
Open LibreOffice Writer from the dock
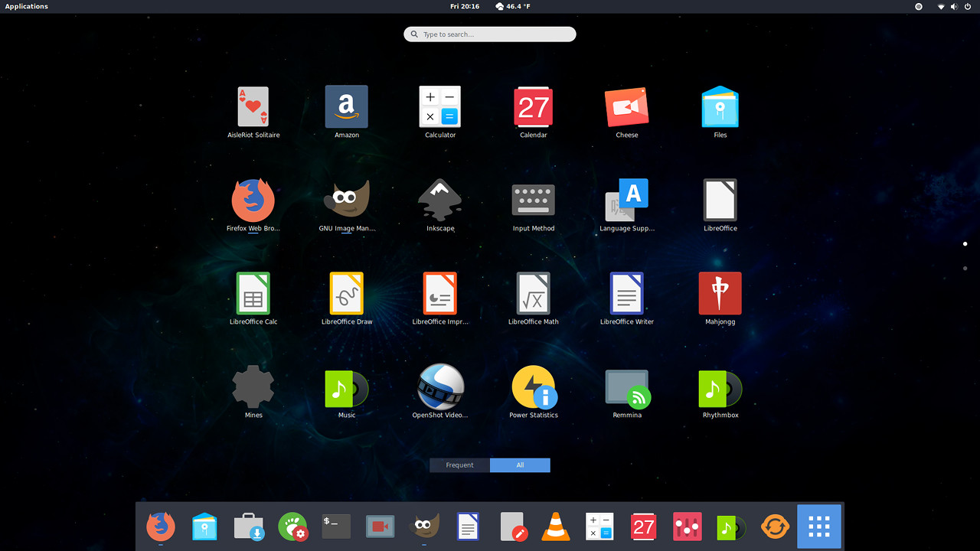point(468,527)
